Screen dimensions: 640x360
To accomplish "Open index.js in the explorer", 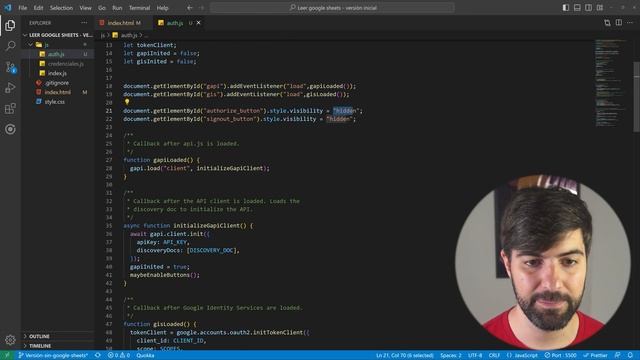I will tap(57, 73).
